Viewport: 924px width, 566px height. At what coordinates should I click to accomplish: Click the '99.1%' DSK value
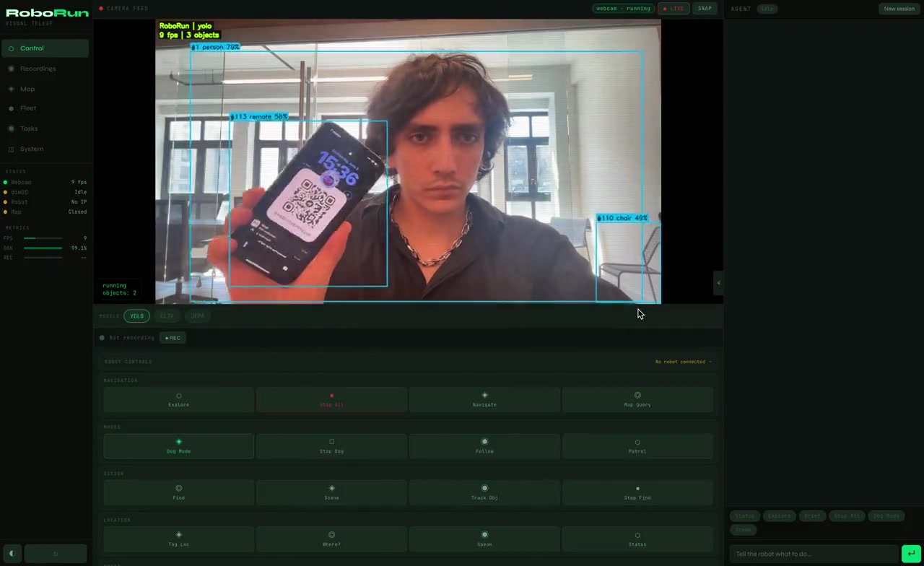click(79, 248)
